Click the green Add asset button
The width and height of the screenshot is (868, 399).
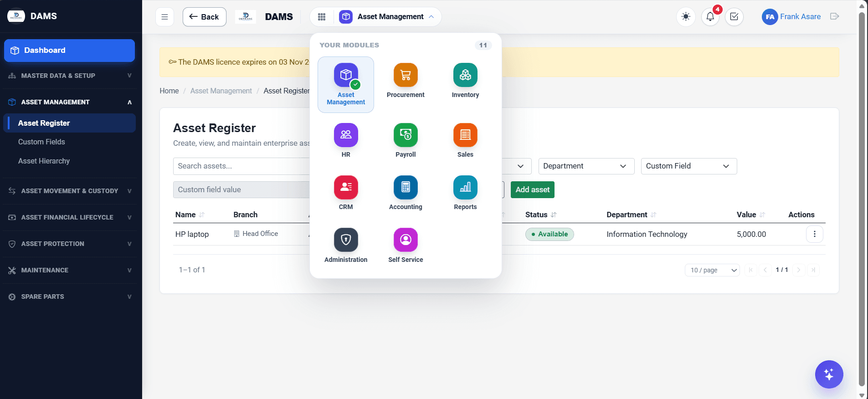coord(532,190)
